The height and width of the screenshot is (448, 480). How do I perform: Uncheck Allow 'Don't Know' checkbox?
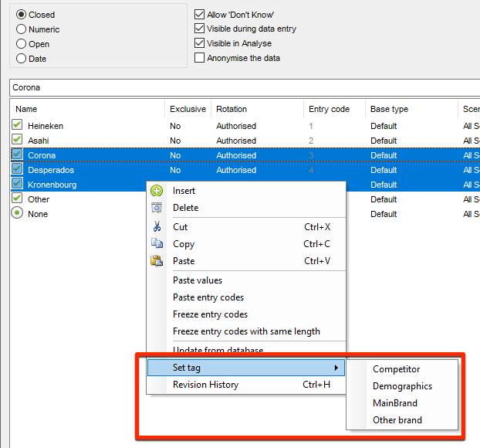coord(199,14)
